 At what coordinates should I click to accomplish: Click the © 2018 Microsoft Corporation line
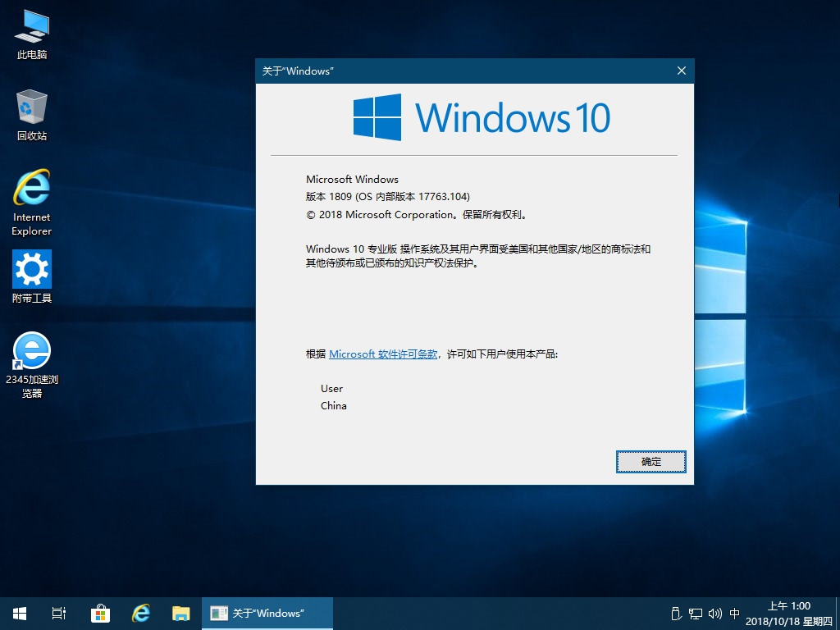point(418,215)
